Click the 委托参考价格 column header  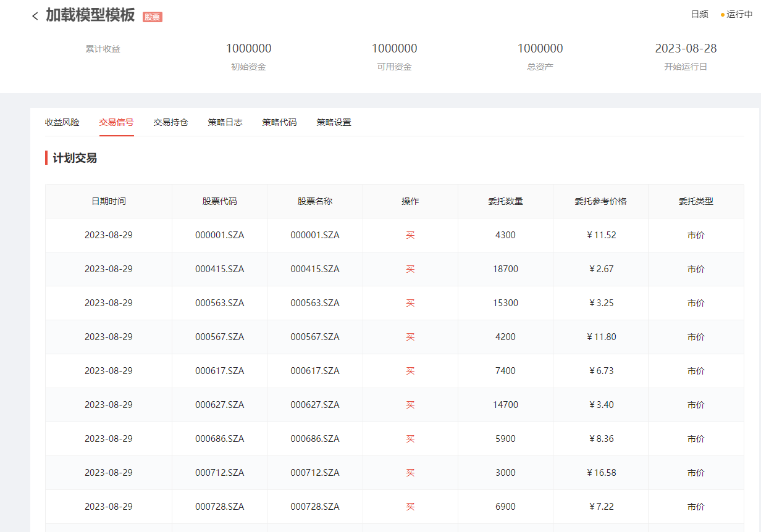[x=600, y=201]
